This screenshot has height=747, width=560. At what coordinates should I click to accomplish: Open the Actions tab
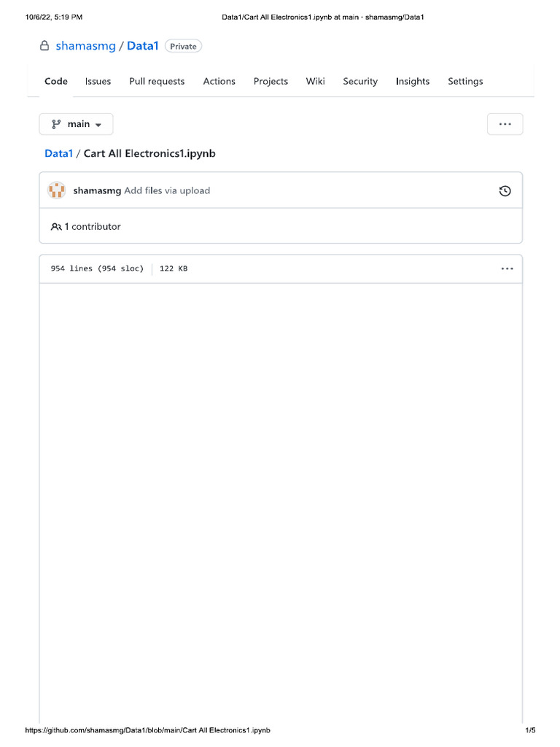tap(219, 82)
